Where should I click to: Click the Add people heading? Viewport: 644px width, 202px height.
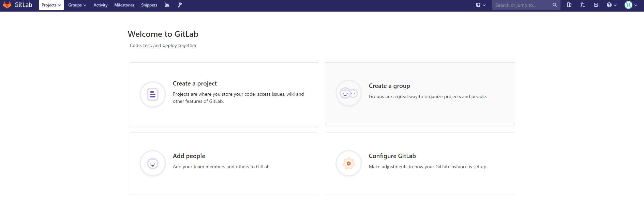click(x=189, y=156)
